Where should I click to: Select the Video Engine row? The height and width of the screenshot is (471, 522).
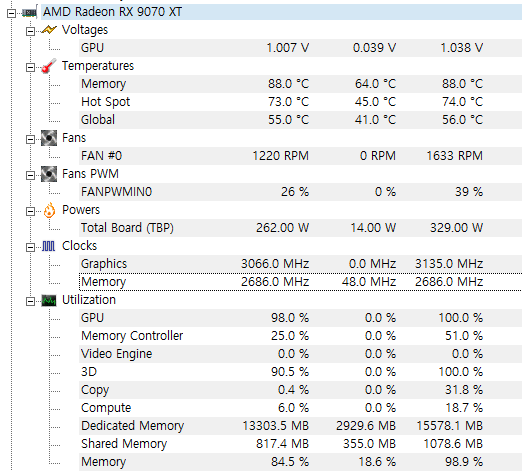coord(300,354)
